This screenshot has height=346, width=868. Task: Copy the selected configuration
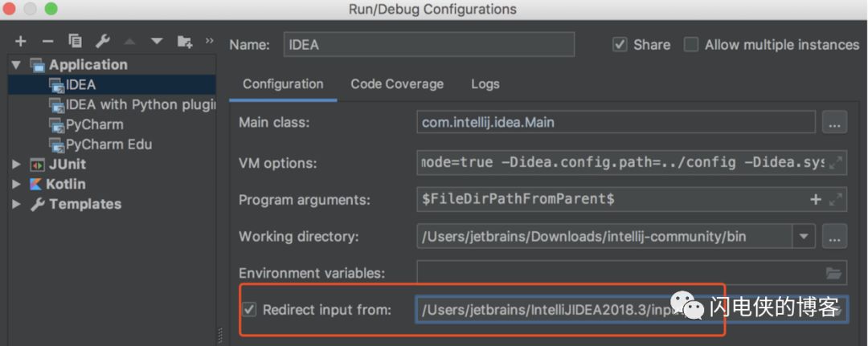pos(75,41)
